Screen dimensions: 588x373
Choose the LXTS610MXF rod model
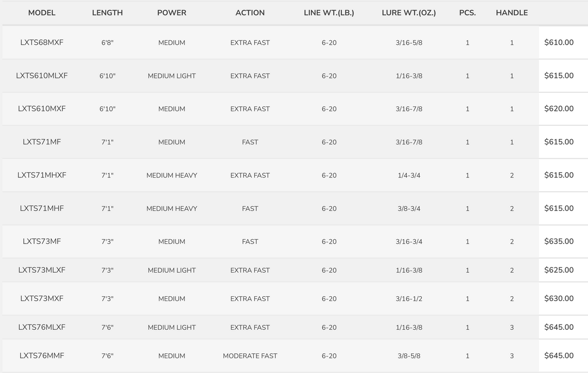(42, 109)
